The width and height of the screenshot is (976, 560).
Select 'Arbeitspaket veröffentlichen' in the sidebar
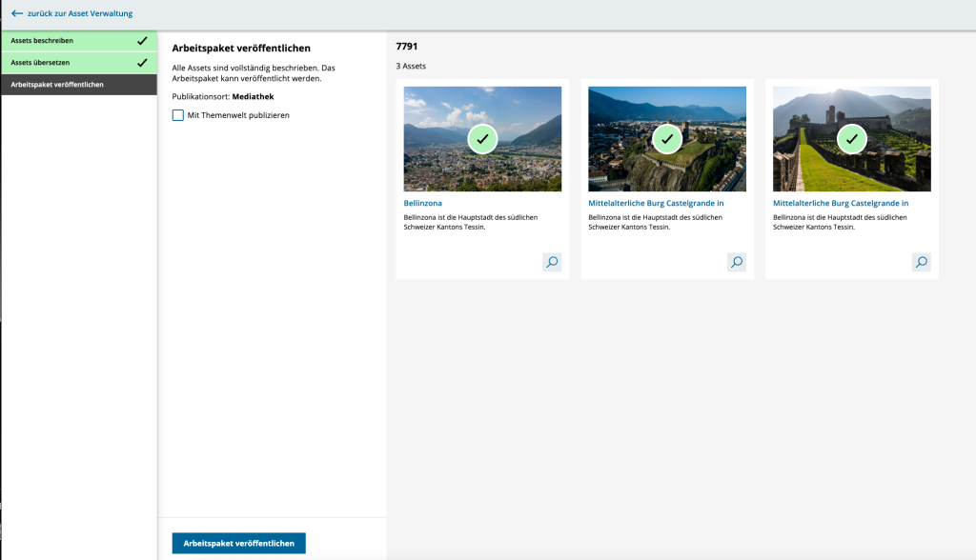(x=57, y=85)
